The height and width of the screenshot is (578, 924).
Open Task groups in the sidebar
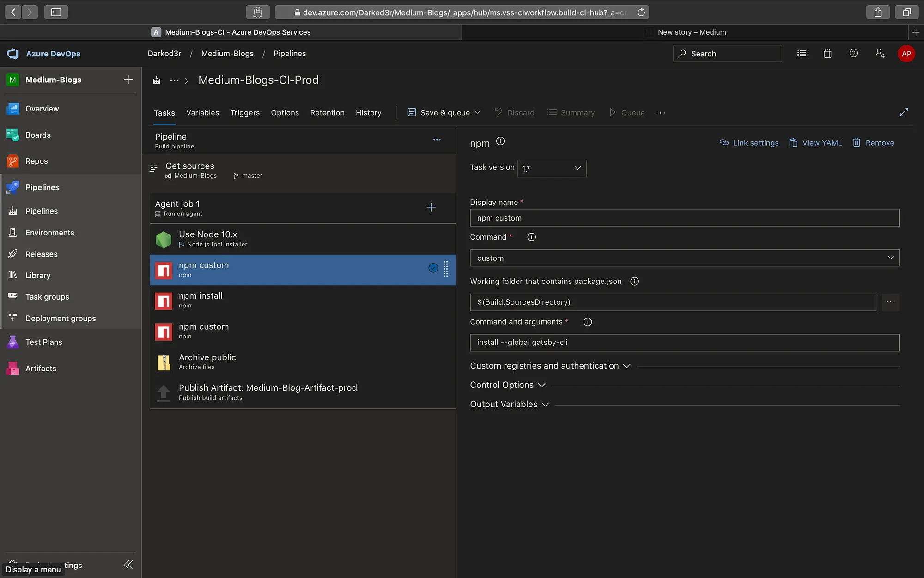[x=47, y=297]
